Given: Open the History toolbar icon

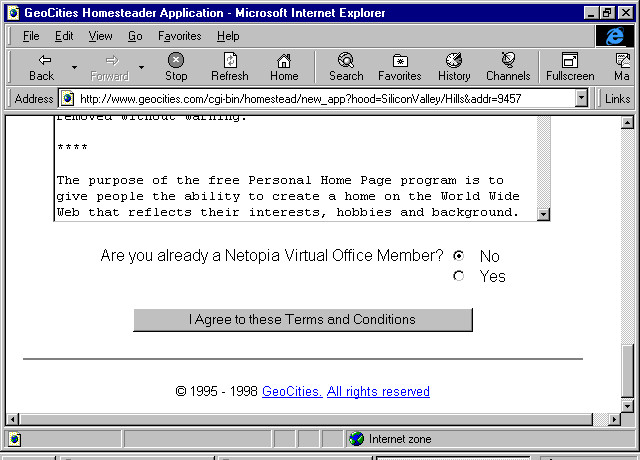Looking at the screenshot, I should pyautogui.click(x=454, y=60).
